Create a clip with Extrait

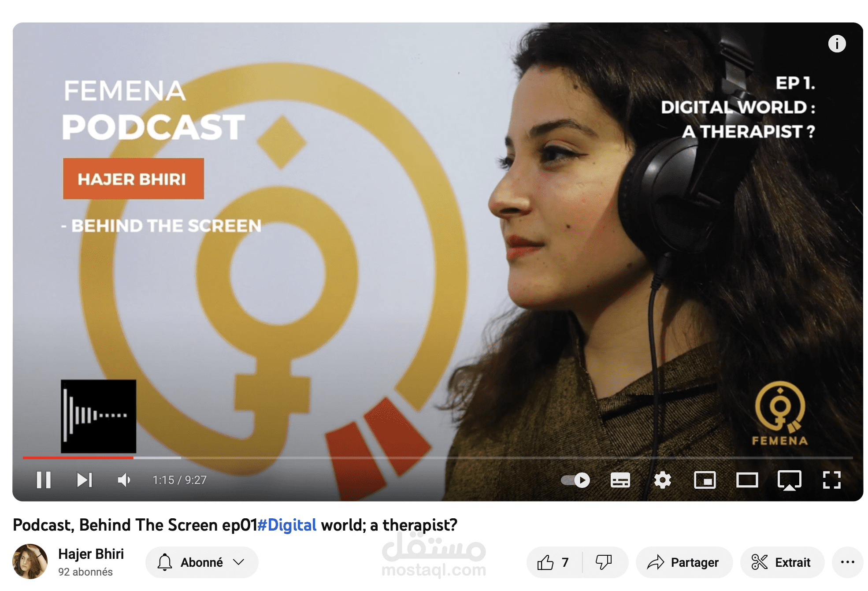coord(782,562)
